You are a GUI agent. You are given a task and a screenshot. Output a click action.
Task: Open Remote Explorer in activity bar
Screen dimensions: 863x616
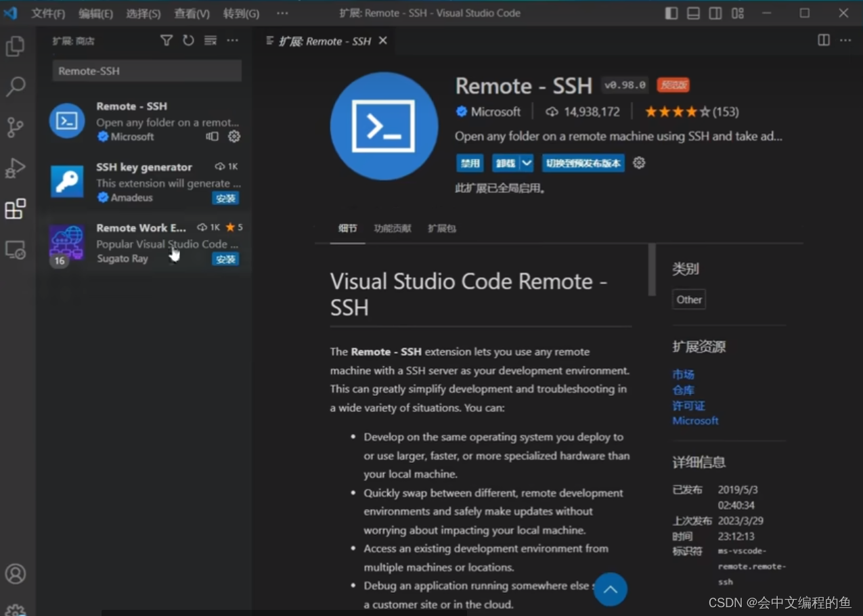[15, 250]
